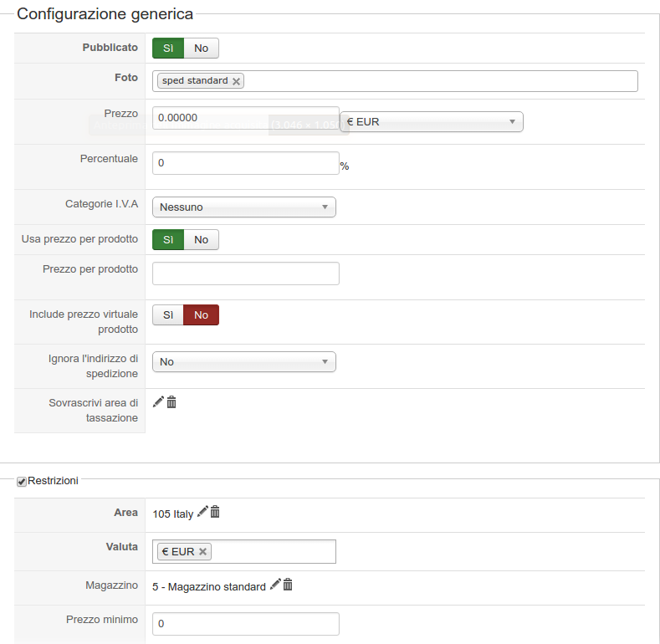Delete the Sovrascrivi area di tassazione entry
Viewport: 660px width, 644px height.
(171, 401)
